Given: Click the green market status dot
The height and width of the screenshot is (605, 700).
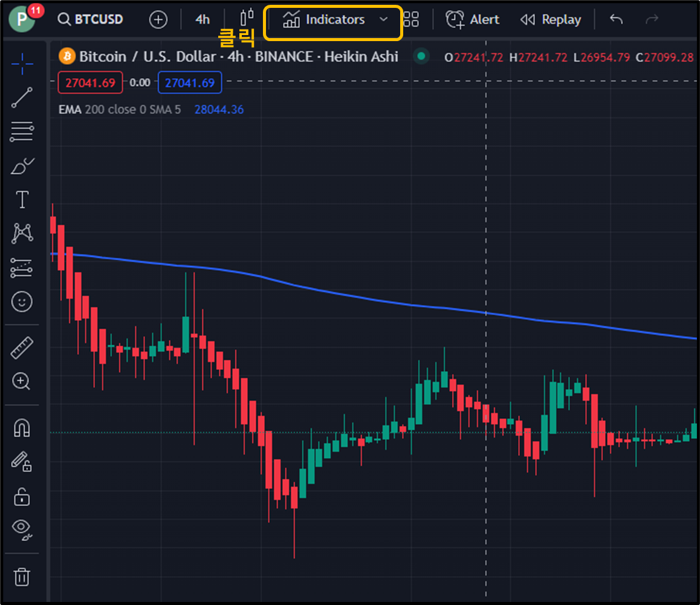Looking at the screenshot, I should pyautogui.click(x=421, y=56).
